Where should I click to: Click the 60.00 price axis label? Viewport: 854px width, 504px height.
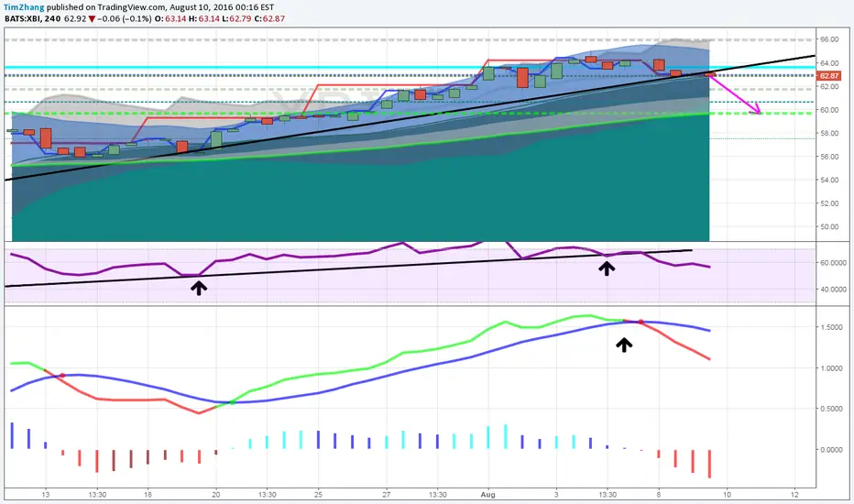(x=829, y=110)
